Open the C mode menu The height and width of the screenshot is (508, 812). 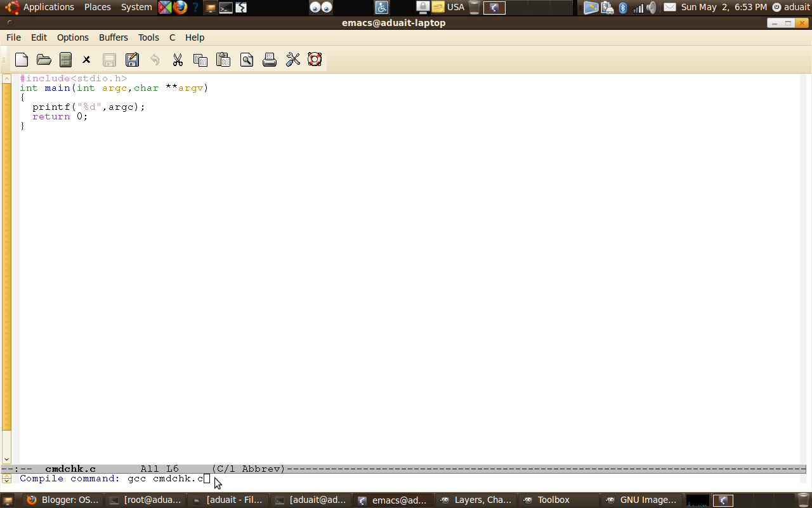tap(172, 37)
